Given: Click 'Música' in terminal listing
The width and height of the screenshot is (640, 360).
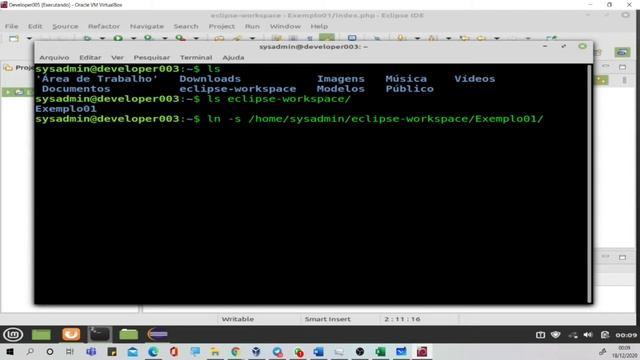Looking at the screenshot, I should (x=406, y=79).
